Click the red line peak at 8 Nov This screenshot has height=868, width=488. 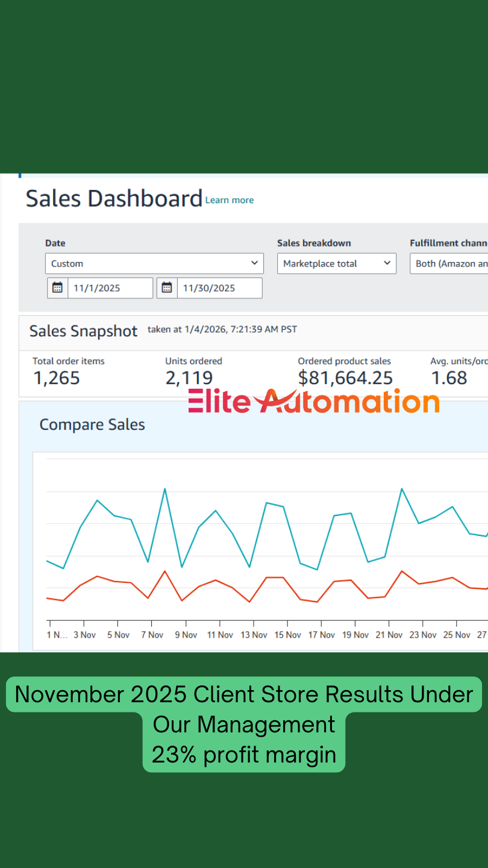164,571
